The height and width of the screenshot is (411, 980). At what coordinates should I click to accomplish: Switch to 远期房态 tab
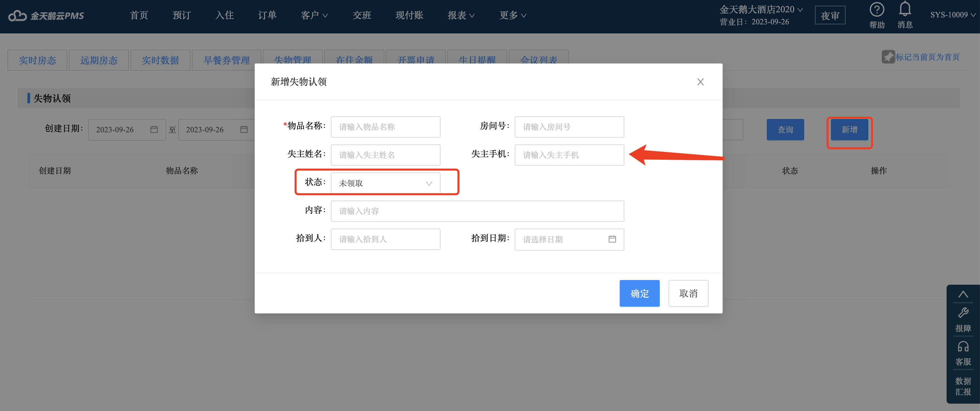click(99, 60)
